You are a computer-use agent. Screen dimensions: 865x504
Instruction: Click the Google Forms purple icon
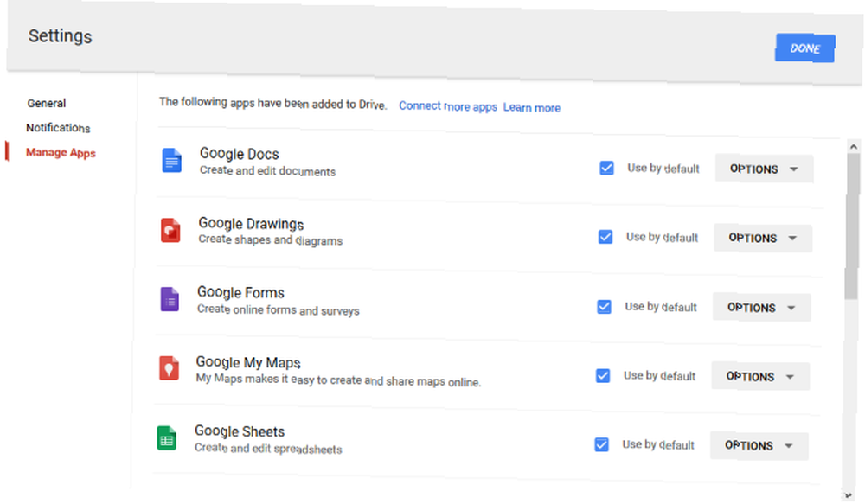pyautogui.click(x=170, y=299)
